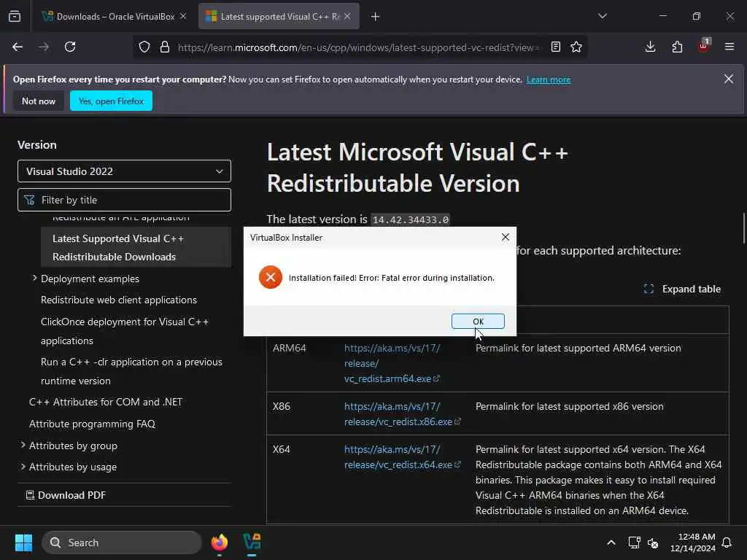Open C++ Attributes for COM and .NET

point(106,402)
